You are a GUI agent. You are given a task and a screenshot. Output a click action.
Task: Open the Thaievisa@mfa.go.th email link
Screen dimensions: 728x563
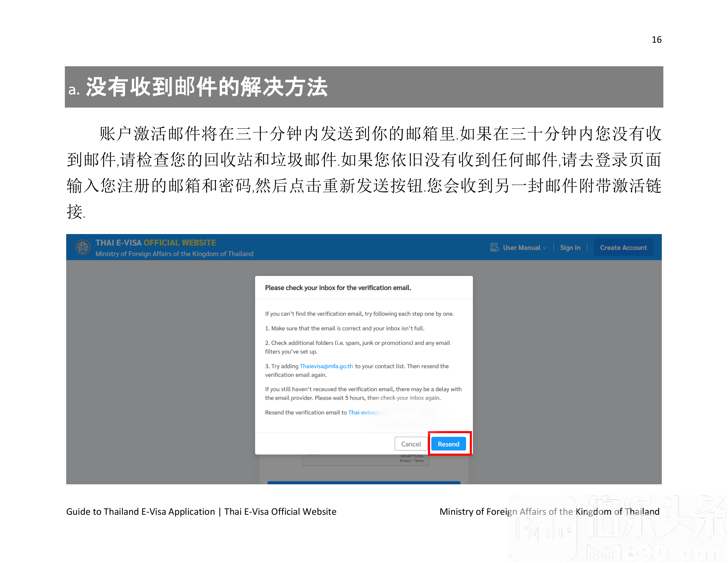(326, 366)
